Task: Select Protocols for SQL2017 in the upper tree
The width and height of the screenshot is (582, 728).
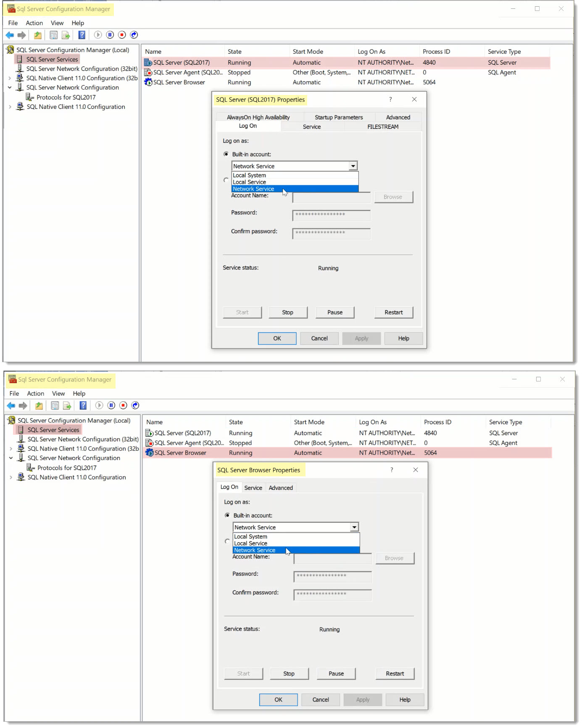Action: (66, 97)
